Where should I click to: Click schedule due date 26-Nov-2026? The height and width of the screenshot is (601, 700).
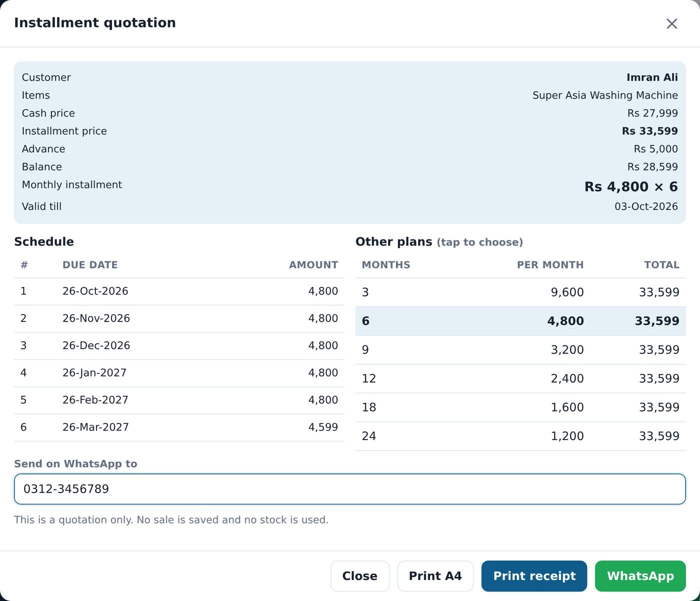[x=96, y=318]
